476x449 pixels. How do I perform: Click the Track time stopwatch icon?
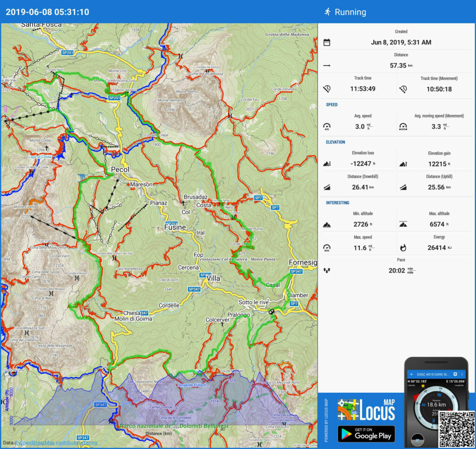coord(327,88)
